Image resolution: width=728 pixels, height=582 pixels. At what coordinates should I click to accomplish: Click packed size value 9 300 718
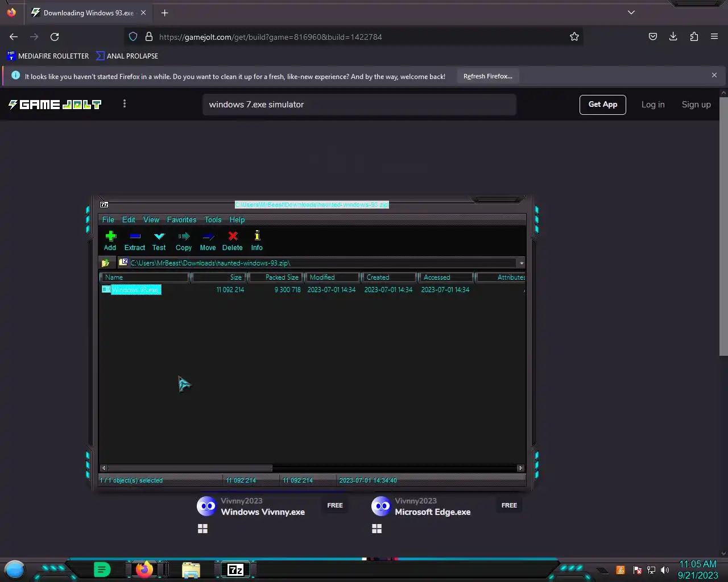tap(288, 290)
